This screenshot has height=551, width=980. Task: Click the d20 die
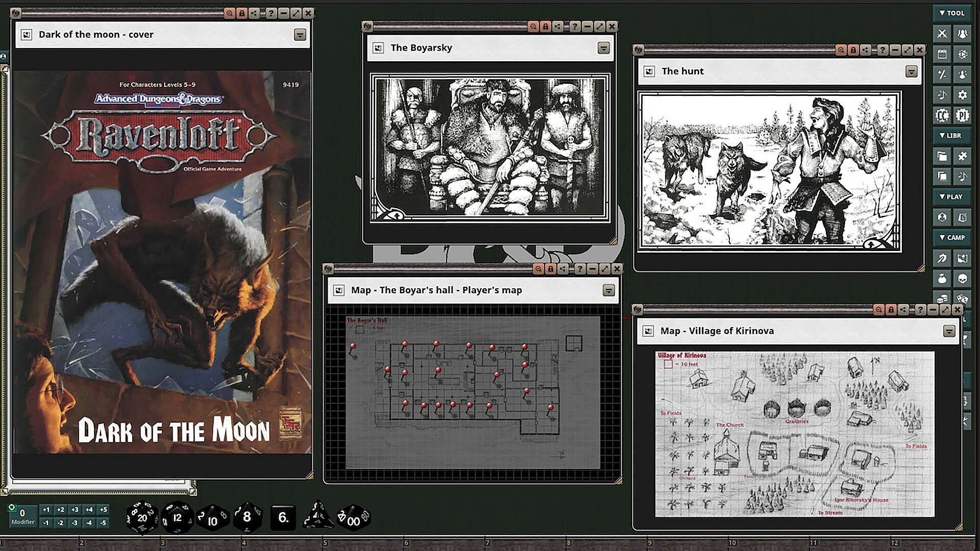click(141, 517)
